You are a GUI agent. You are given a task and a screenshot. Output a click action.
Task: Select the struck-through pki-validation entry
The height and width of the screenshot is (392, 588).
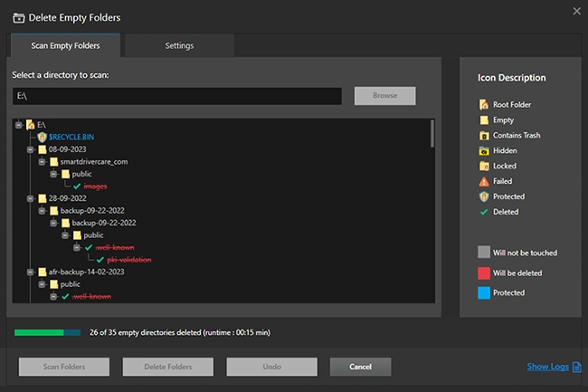pyautogui.click(x=129, y=260)
